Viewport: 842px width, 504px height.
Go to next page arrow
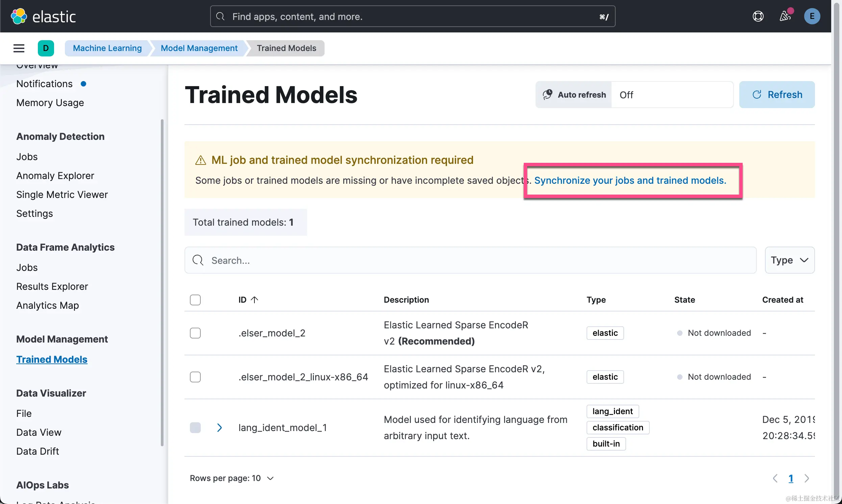[x=807, y=478]
